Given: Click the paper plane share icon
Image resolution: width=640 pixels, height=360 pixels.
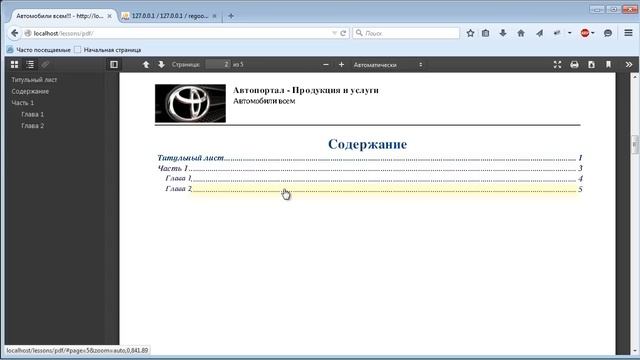Looking at the screenshot, I should [x=540, y=33].
